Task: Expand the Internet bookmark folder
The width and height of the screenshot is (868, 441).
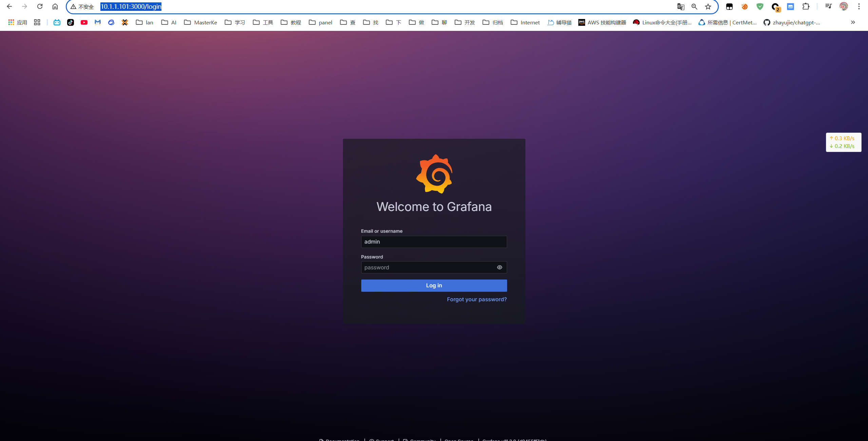Action: (x=525, y=22)
